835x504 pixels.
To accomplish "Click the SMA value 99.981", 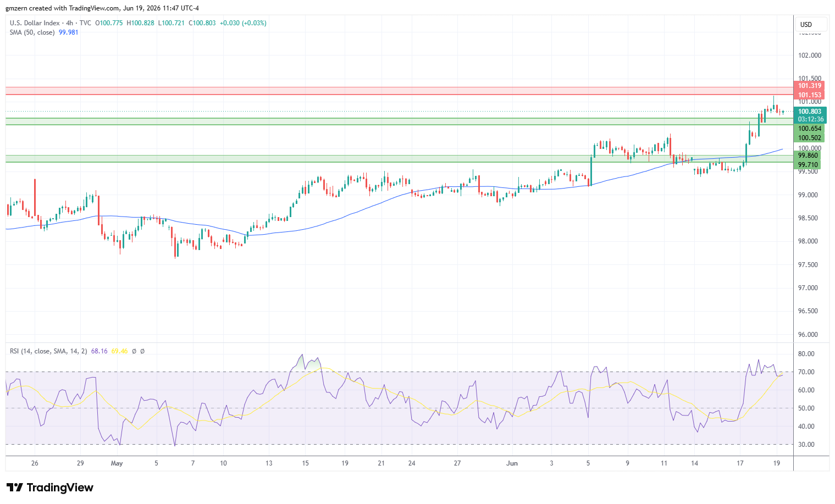I will click(x=69, y=32).
